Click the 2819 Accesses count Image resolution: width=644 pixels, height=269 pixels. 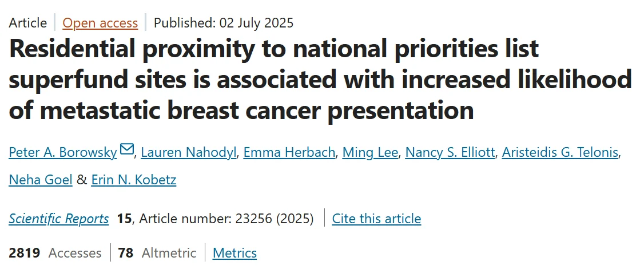[x=55, y=253]
